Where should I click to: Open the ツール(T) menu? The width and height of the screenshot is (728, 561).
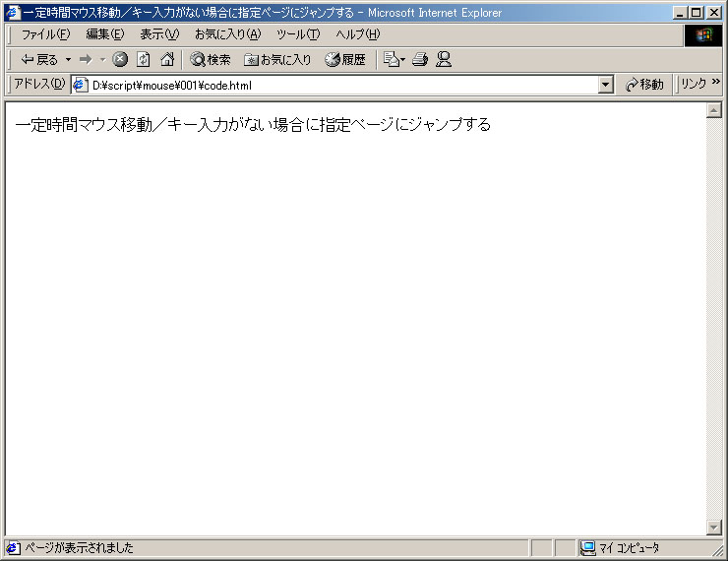click(x=298, y=34)
